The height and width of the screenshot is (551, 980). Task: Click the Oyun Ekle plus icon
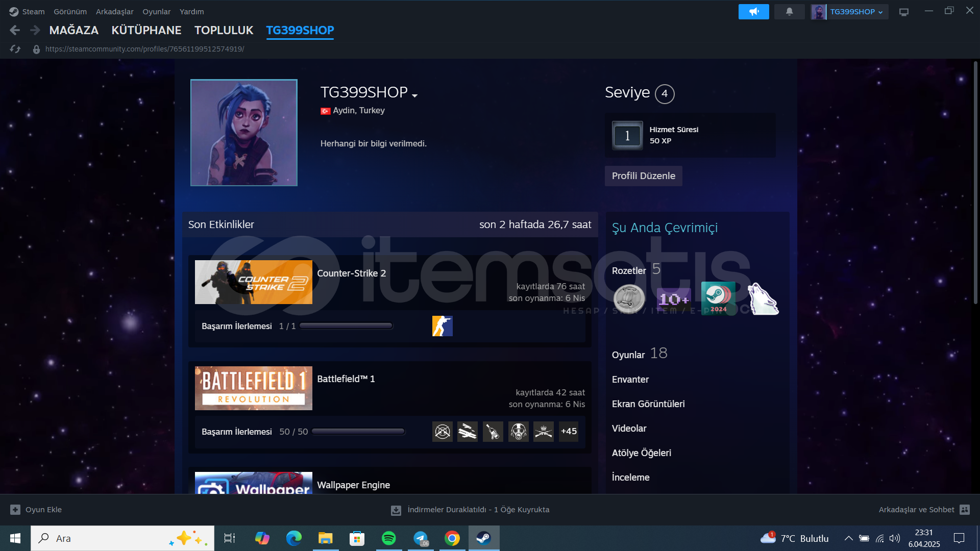pyautogui.click(x=15, y=510)
